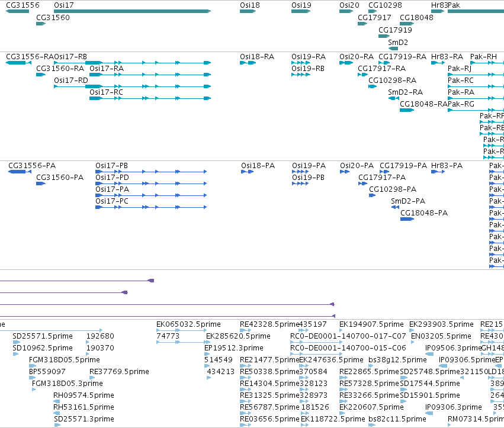Viewport: 504px width, 428px height.
Task: Click EST EK065032.5prime
Action: [x=189, y=324]
